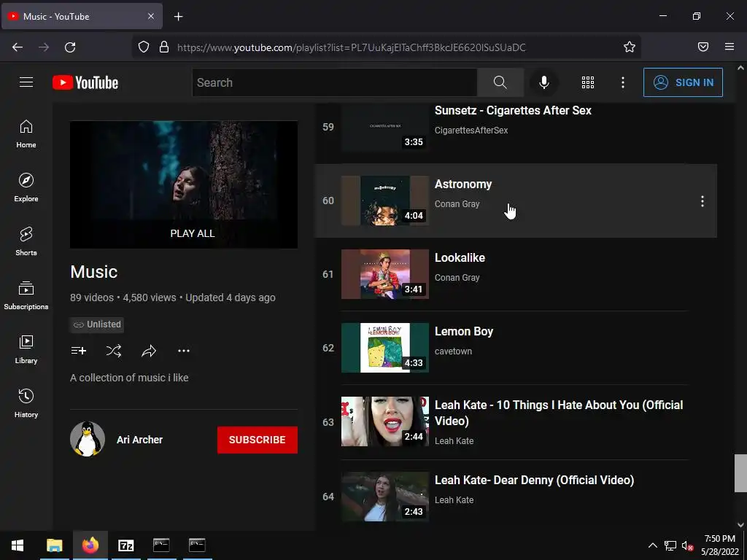Click the SIGN IN button

pyautogui.click(x=683, y=82)
